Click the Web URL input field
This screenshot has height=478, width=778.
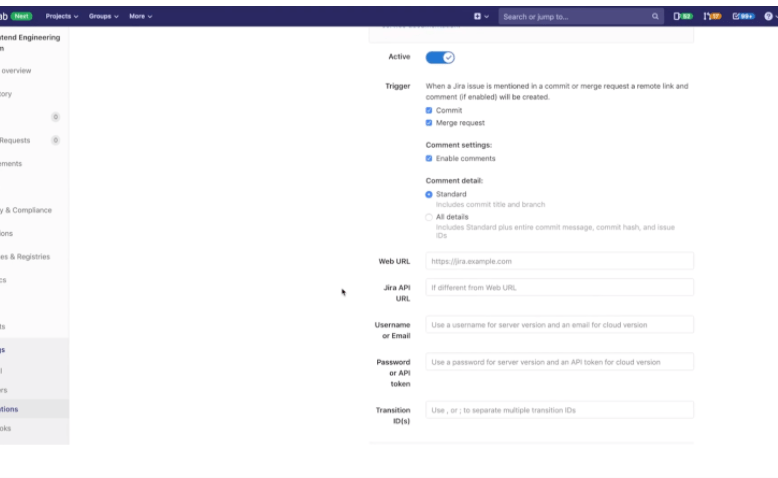pos(559,261)
